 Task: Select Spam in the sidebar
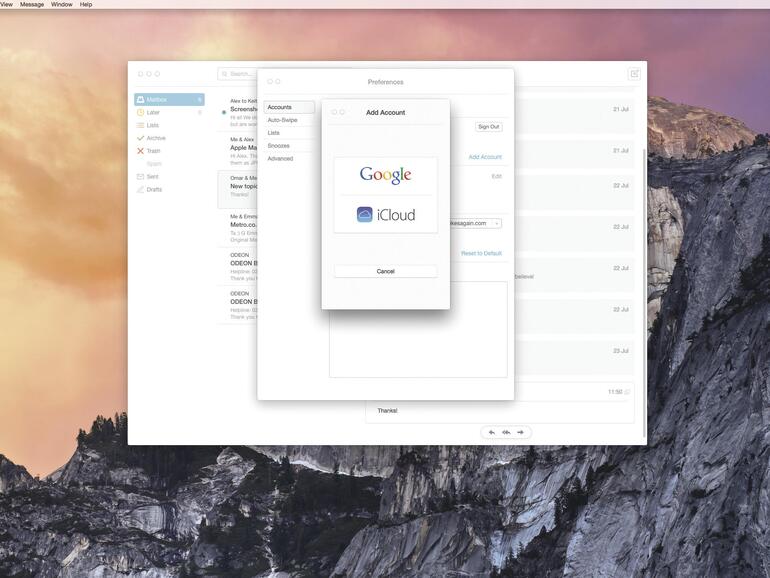coord(154,164)
